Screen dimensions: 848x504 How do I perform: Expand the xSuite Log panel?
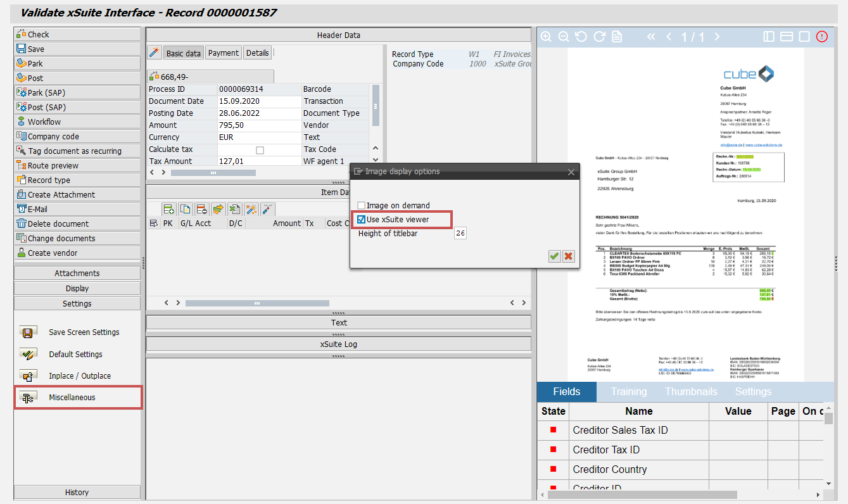coord(338,344)
